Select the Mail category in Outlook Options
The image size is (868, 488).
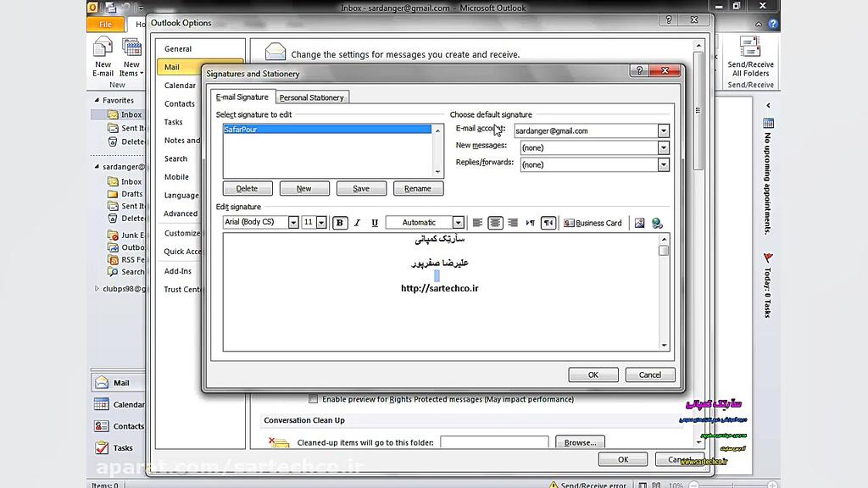pos(175,66)
